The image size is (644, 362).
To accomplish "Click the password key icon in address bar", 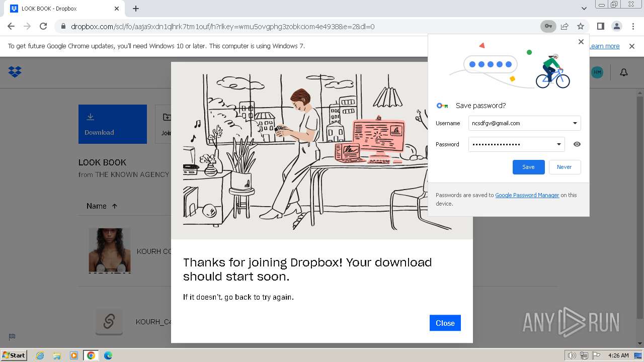I will click(x=548, y=26).
